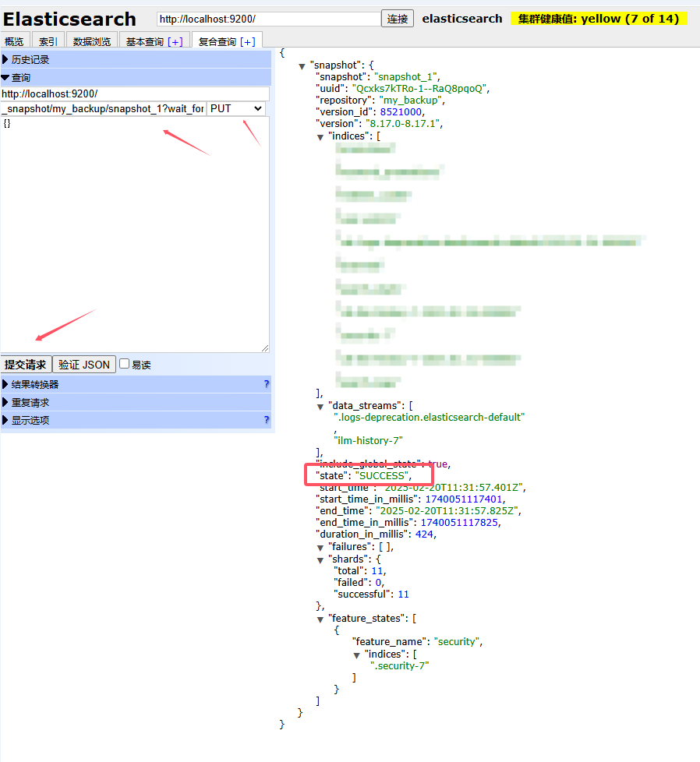
Task: Collapse the 查询 section
Action: [136, 77]
